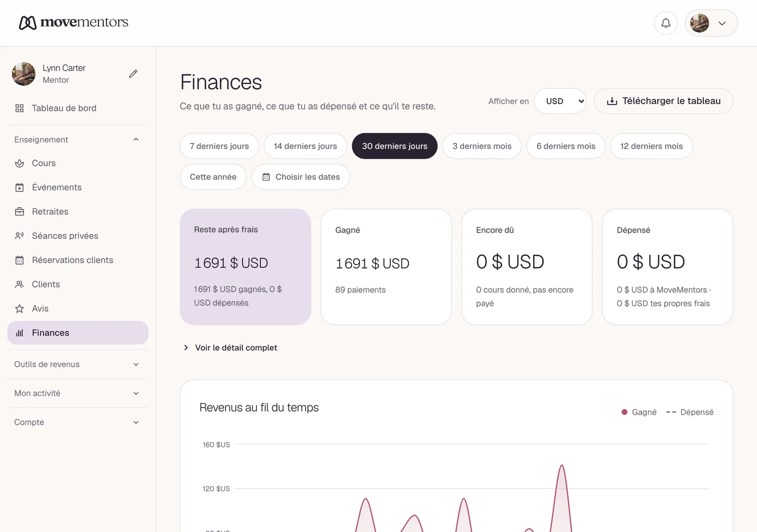Select the 7 derniers jours filter
The height and width of the screenshot is (532, 757).
point(219,146)
